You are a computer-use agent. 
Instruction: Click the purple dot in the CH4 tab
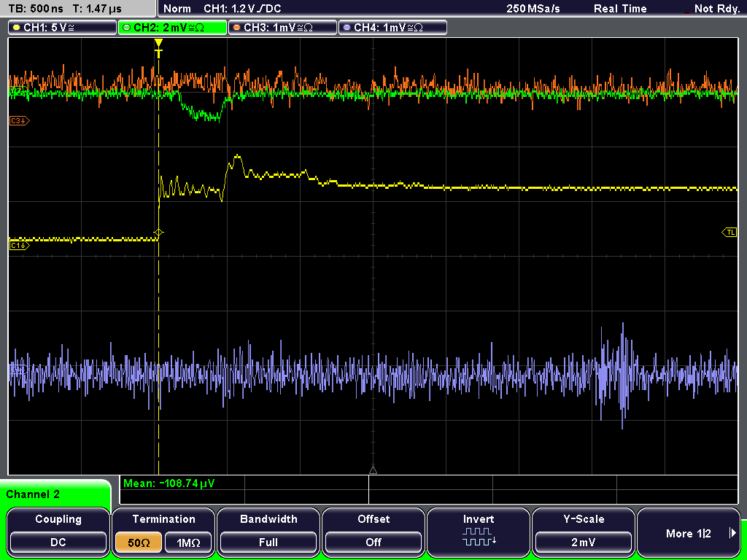tap(347, 28)
